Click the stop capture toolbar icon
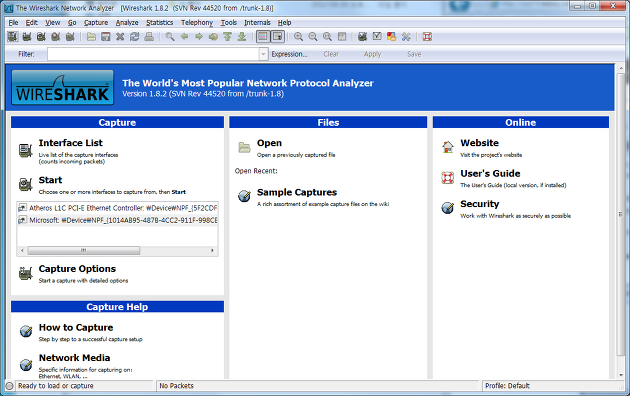Screen dimensions: 630x396 (x=56, y=37)
